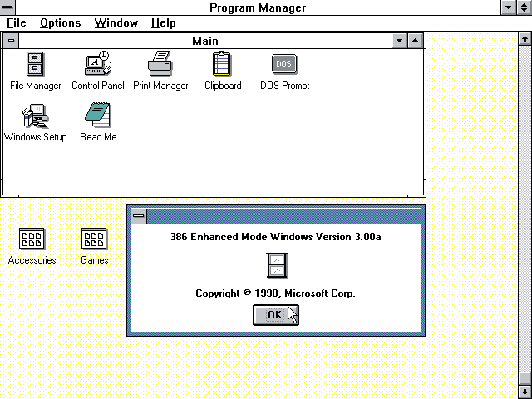This screenshot has width=532, height=399.
Task: Click the 'Read Me' label text
Action: point(98,137)
